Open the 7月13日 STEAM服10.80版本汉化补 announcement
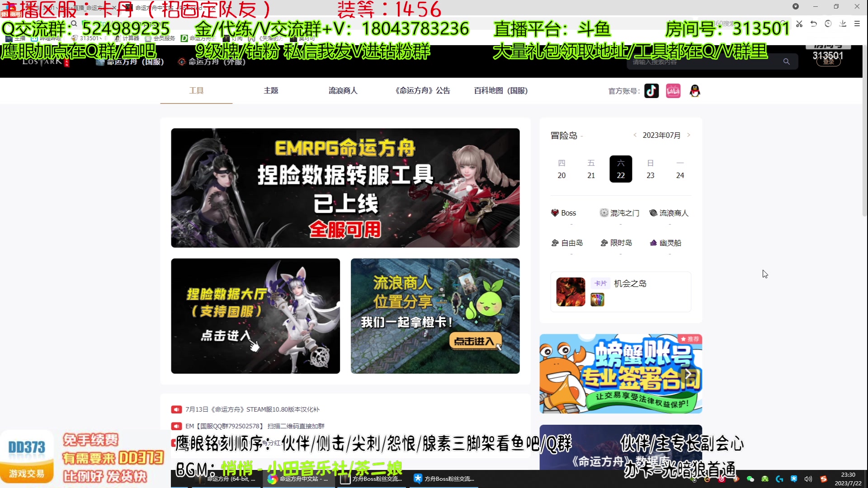 (x=252, y=409)
